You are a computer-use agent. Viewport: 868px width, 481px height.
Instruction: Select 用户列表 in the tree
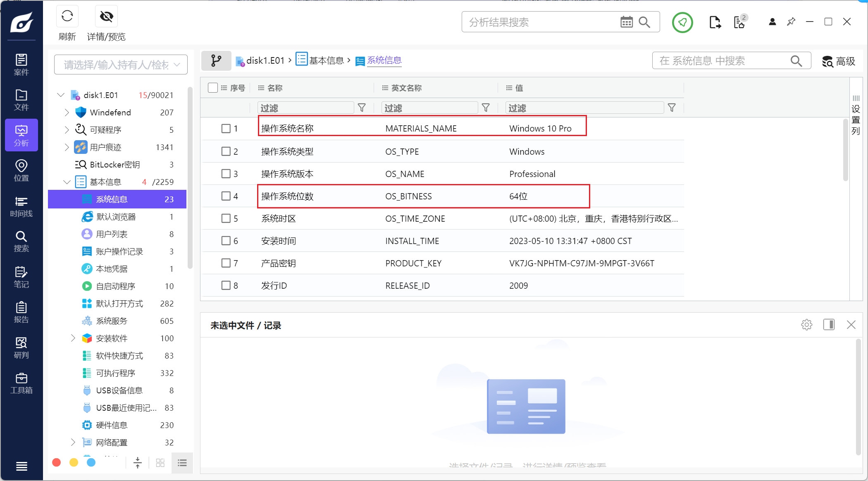(112, 234)
